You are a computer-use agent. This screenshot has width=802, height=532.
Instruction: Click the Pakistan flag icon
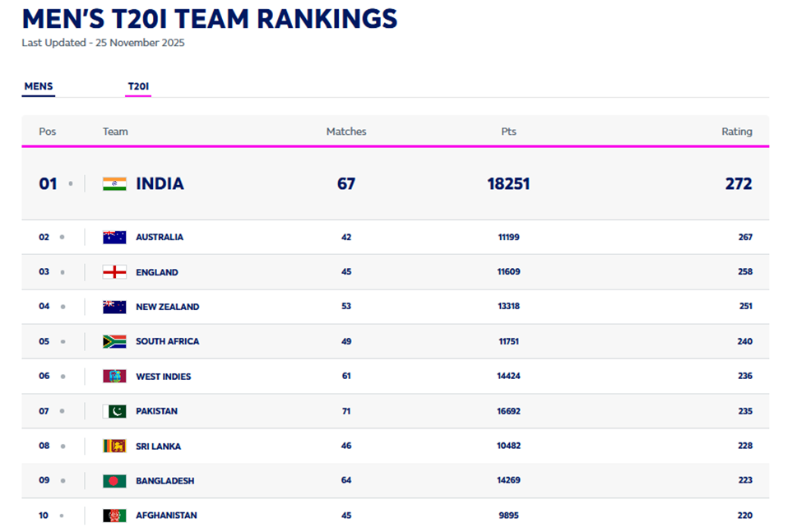[x=114, y=411]
